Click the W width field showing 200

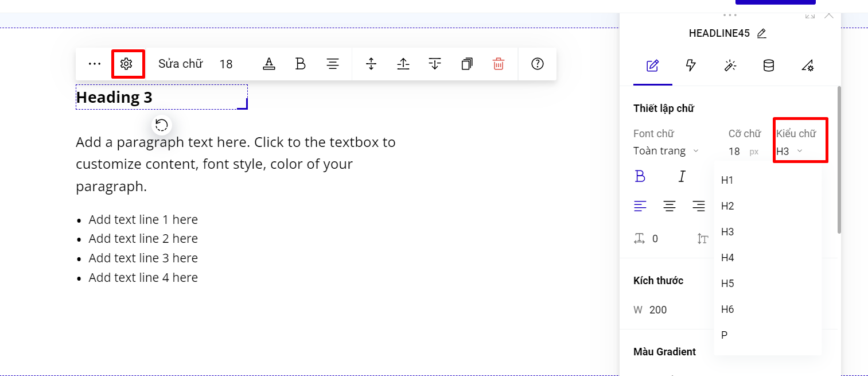658,310
